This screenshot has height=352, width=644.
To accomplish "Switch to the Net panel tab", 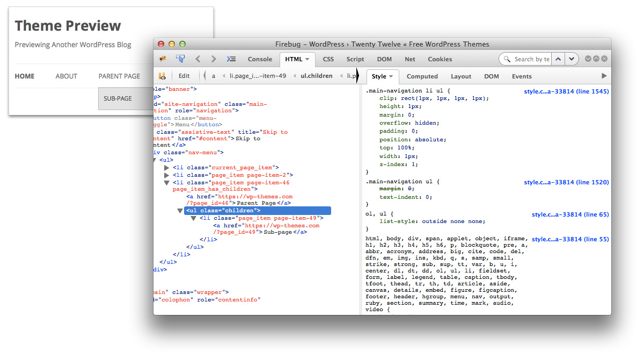I will pos(410,59).
